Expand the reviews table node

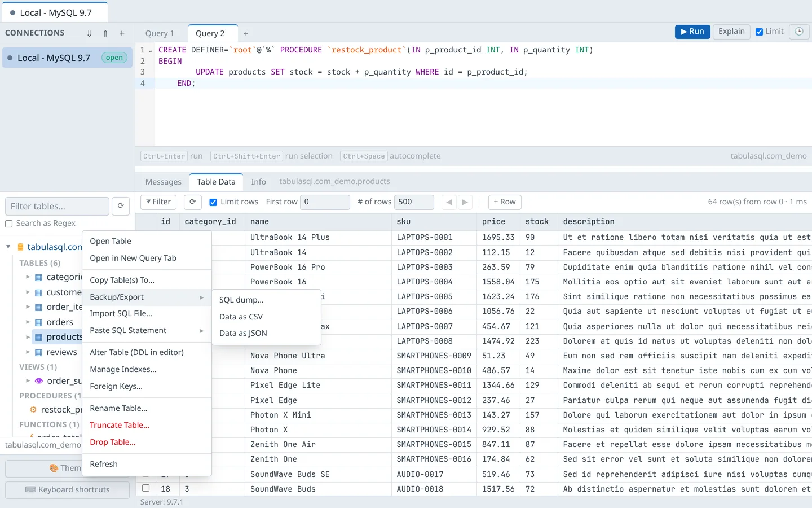[x=28, y=352]
